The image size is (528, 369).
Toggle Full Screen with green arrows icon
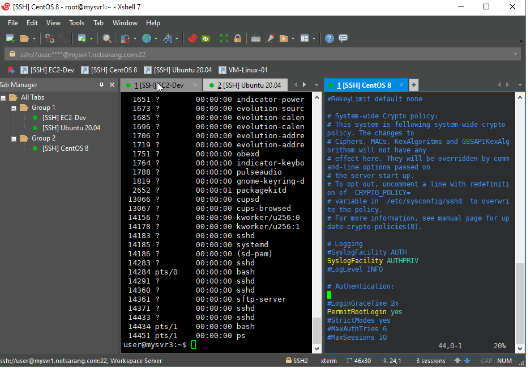tap(224, 38)
